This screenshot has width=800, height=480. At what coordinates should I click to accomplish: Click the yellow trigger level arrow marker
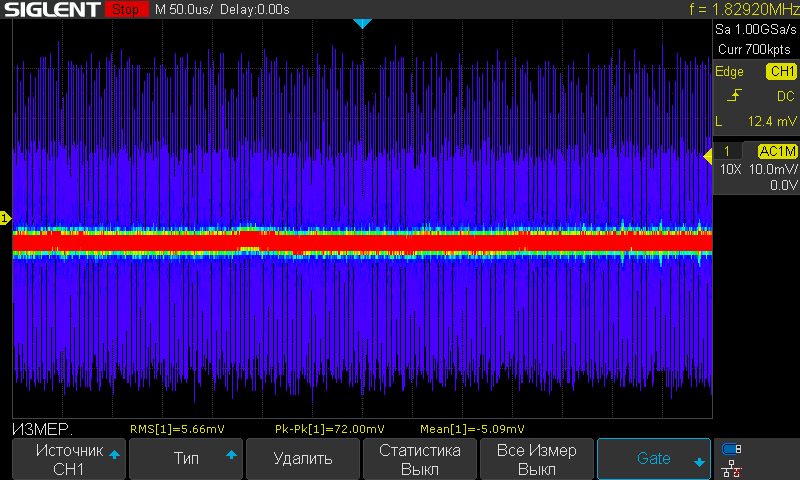(x=707, y=153)
